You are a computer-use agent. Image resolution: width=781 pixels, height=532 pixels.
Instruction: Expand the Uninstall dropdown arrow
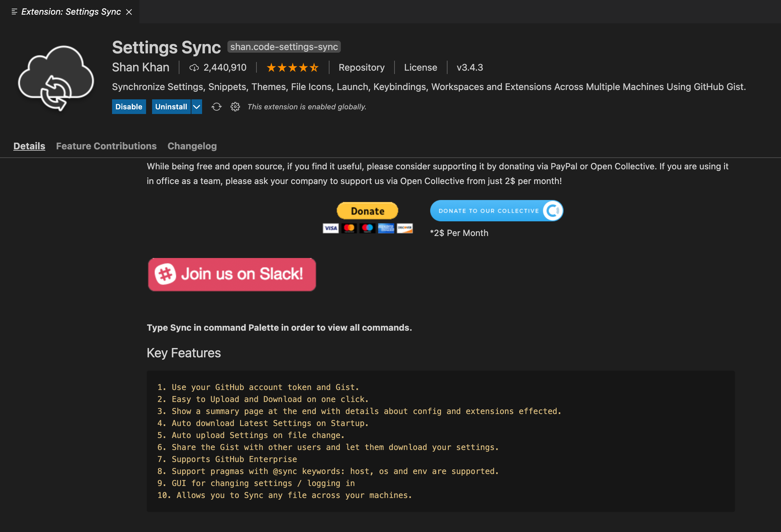[x=197, y=107]
